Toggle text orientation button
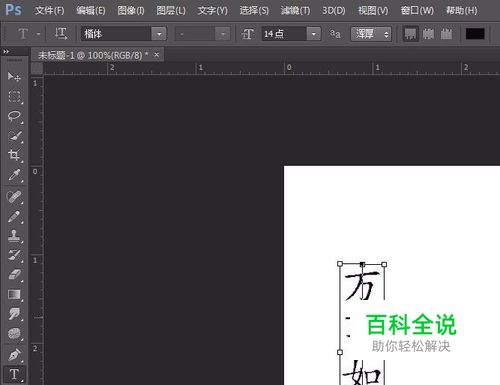 (61, 34)
